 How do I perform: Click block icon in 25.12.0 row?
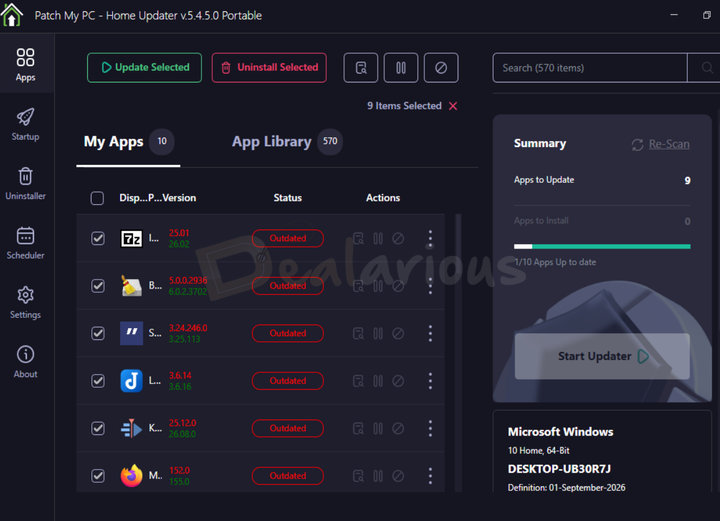click(x=398, y=428)
